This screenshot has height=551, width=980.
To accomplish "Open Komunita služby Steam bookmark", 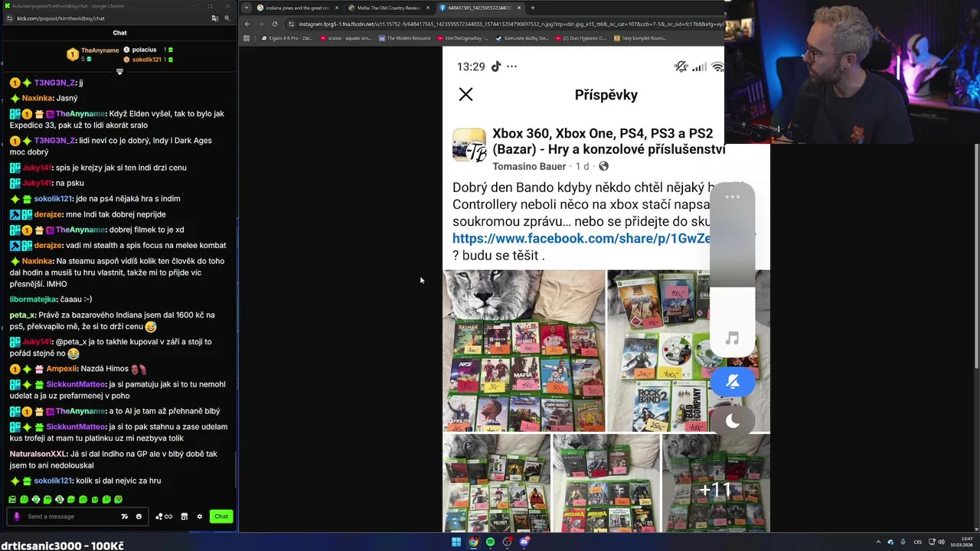I will [521, 37].
